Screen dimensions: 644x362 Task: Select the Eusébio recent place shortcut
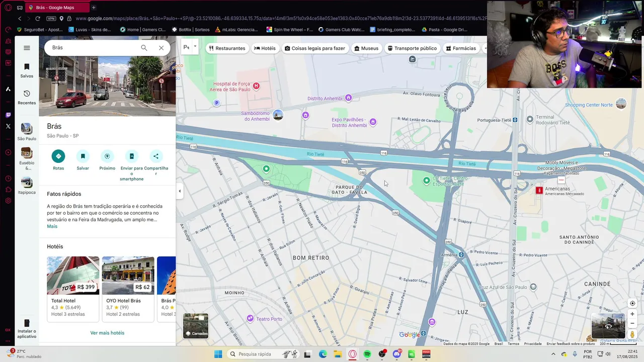click(x=27, y=158)
